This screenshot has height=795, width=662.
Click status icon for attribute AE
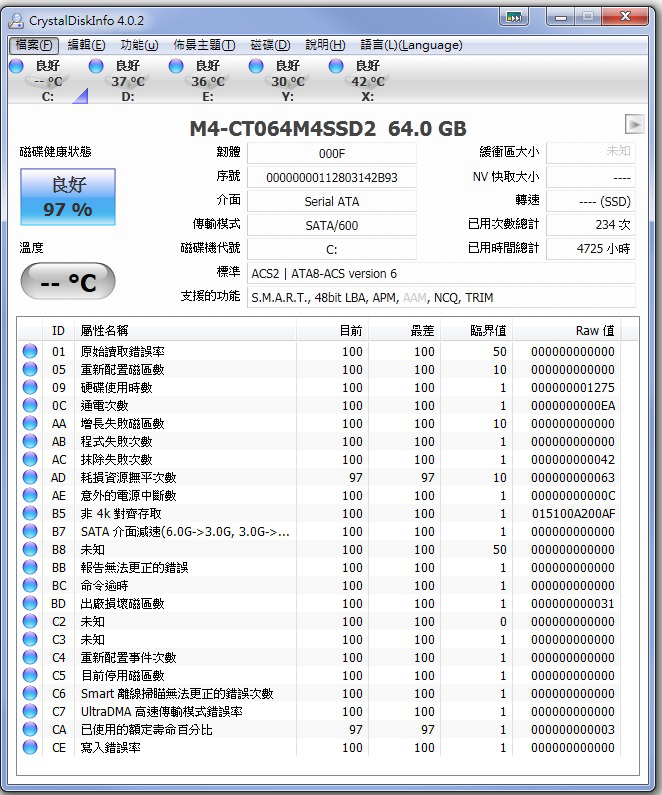(x=30, y=495)
